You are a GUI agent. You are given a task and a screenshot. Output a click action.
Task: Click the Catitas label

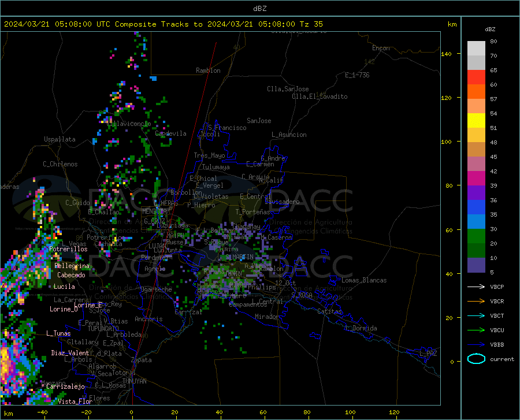329,311
